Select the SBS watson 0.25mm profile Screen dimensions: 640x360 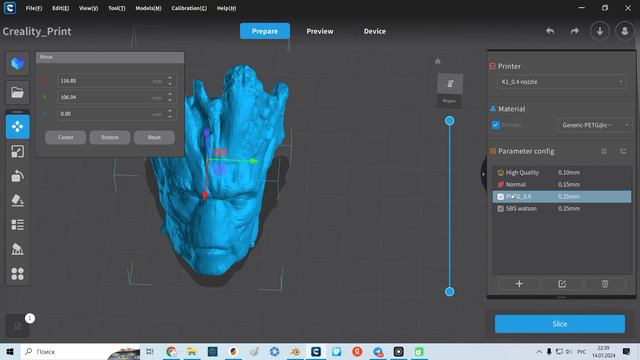pos(562,209)
